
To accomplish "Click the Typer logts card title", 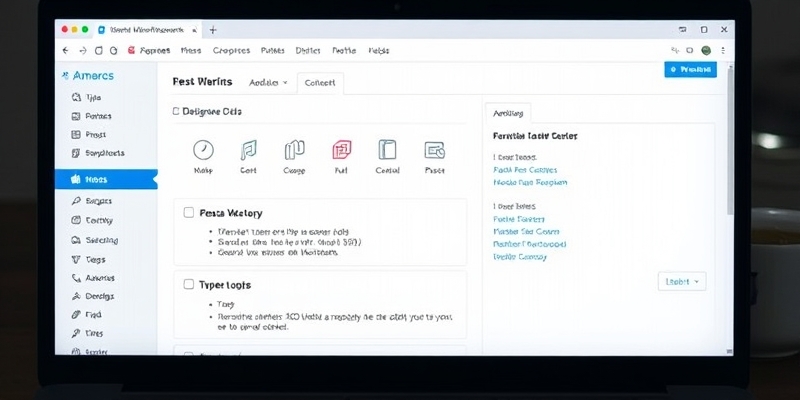I will 225,285.
